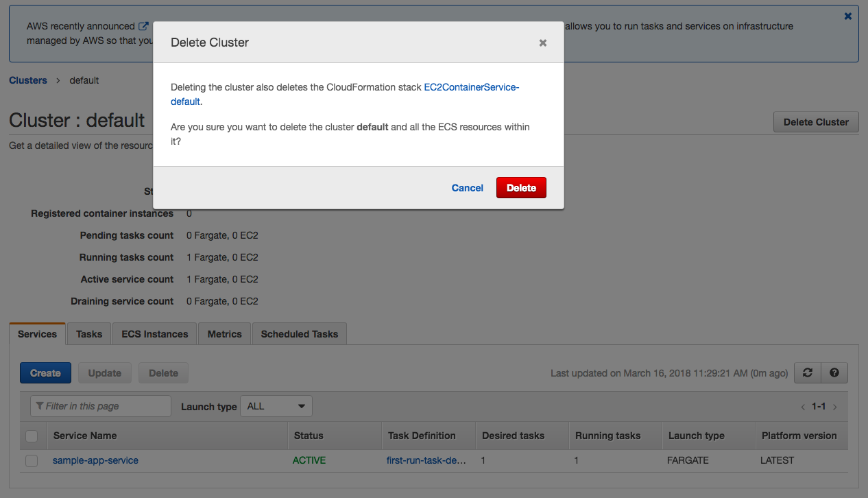
Task: Confirm with the red Delete button
Action: [x=521, y=188]
